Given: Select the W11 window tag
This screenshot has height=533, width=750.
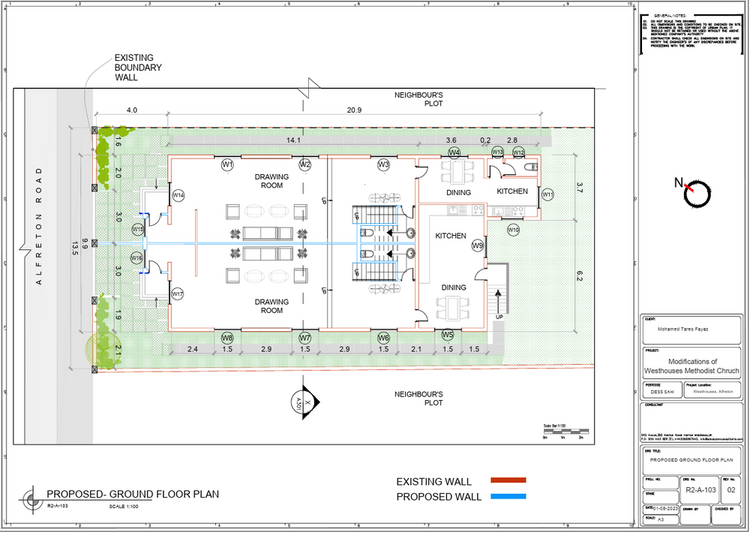Looking at the screenshot, I should click(x=547, y=194).
